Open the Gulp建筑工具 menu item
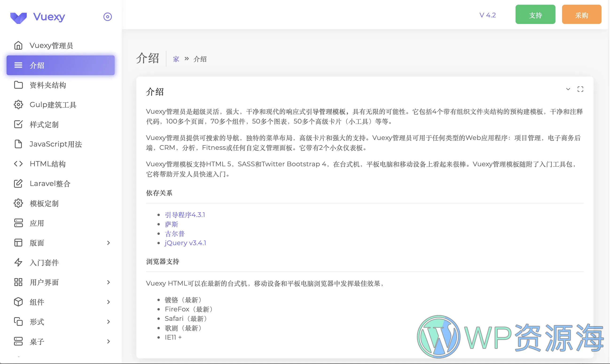This screenshot has width=610, height=364. click(61, 105)
